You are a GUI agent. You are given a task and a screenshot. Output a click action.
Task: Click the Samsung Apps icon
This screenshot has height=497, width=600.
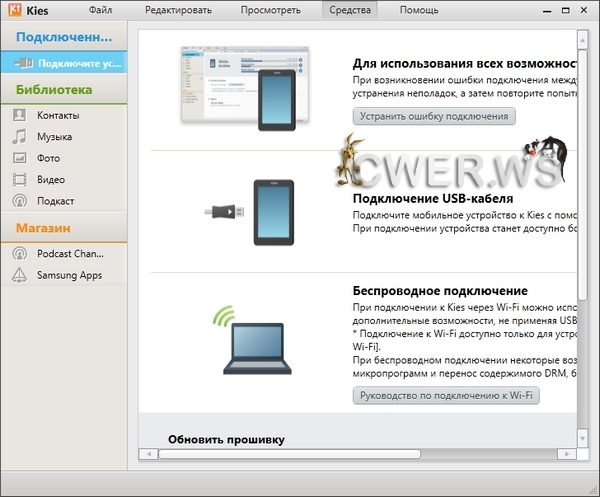point(20,275)
